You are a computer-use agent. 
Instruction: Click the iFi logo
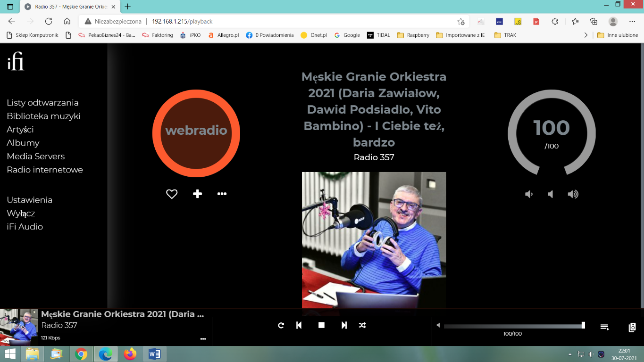[x=16, y=62]
